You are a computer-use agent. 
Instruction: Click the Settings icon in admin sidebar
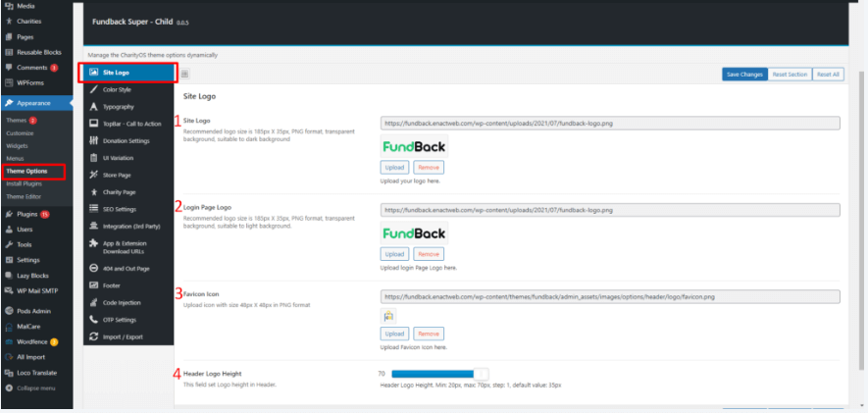coord(8,260)
